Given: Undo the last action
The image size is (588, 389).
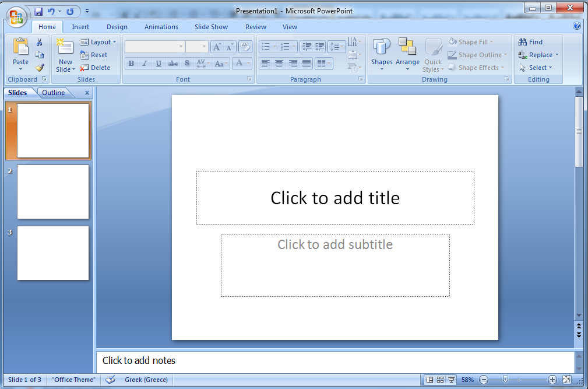Looking at the screenshot, I should point(51,12).
